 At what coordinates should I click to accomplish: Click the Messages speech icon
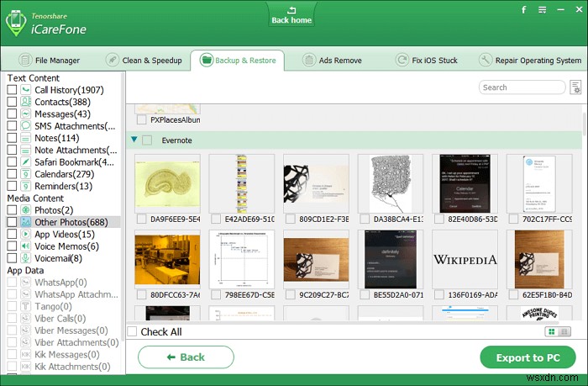point(25,114)
